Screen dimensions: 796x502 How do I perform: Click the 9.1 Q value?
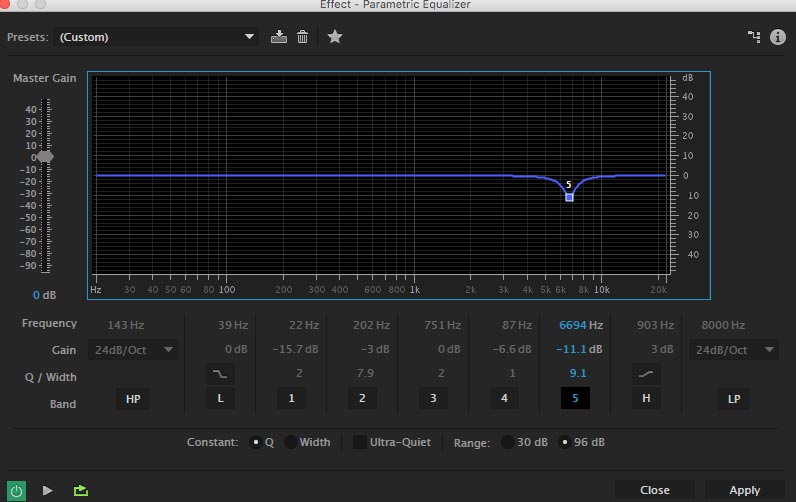tap(578, 374)
